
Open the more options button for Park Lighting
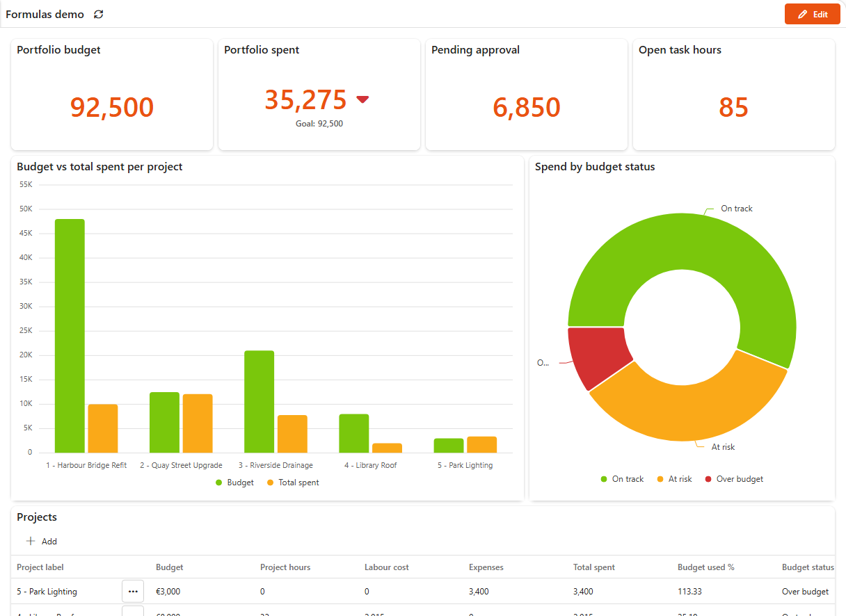click(x=133, y=592)
